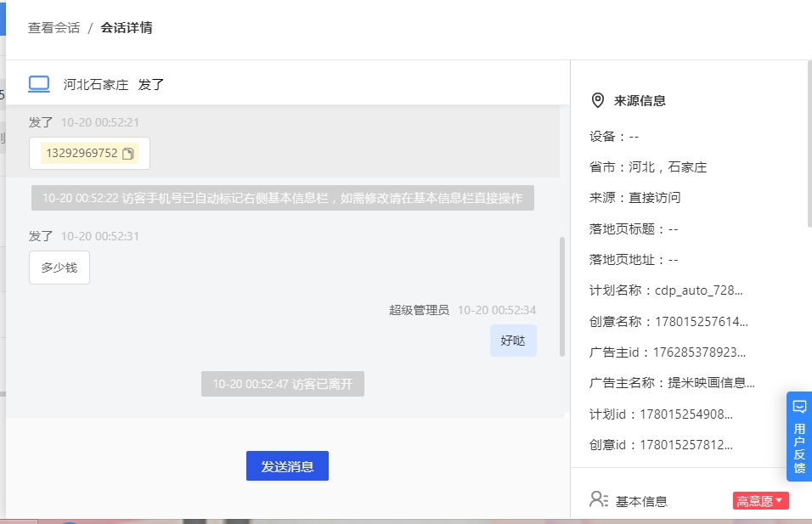Click the 多少钱 visitor message bubble
This screenshot has height=524, width=812.
[x=59, y=268]
